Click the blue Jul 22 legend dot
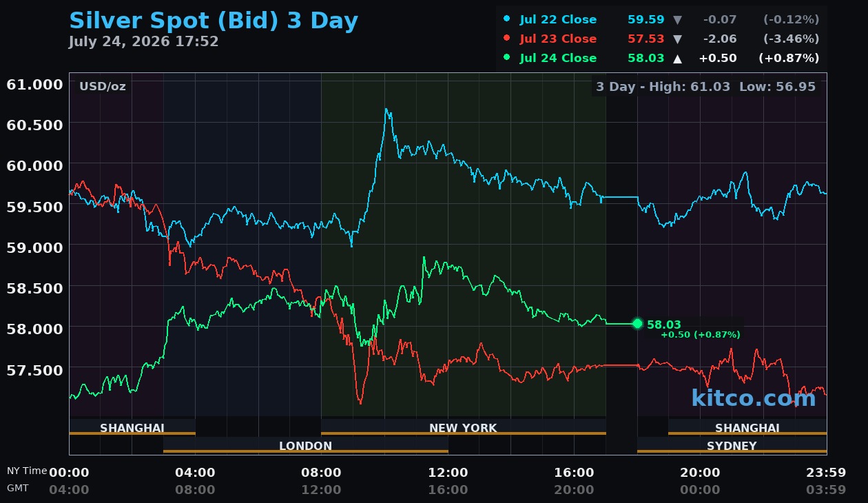The height and width of the screenshot is (503, 868). pyautogui.click(x=507, y=19)
